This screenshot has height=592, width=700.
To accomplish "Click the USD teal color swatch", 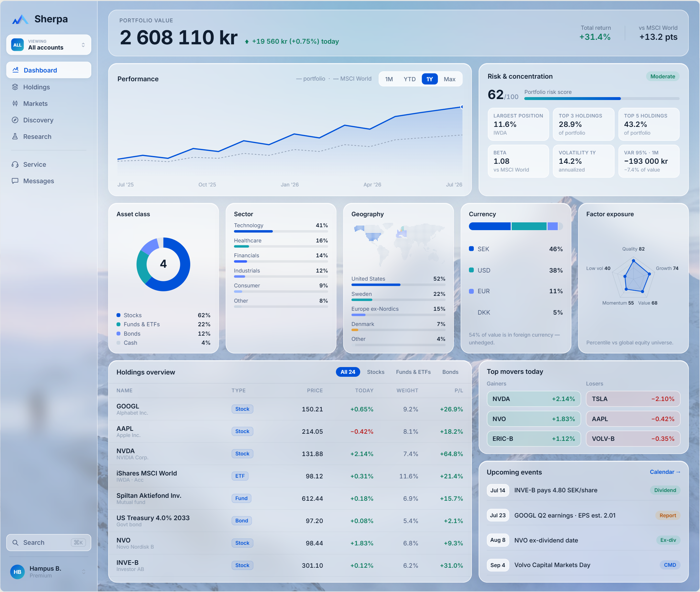I will (x=471, y=270).
